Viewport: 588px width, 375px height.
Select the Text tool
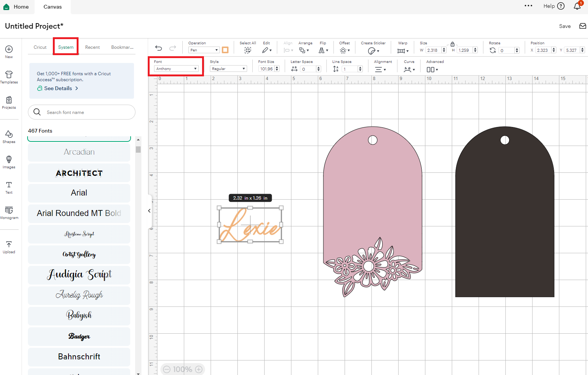tap(9, 187)
